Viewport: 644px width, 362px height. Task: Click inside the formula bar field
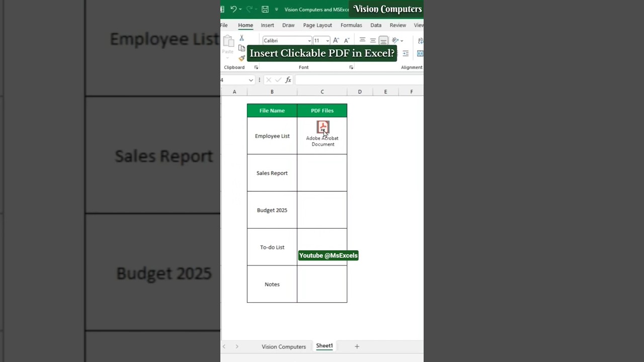(359, 80)
